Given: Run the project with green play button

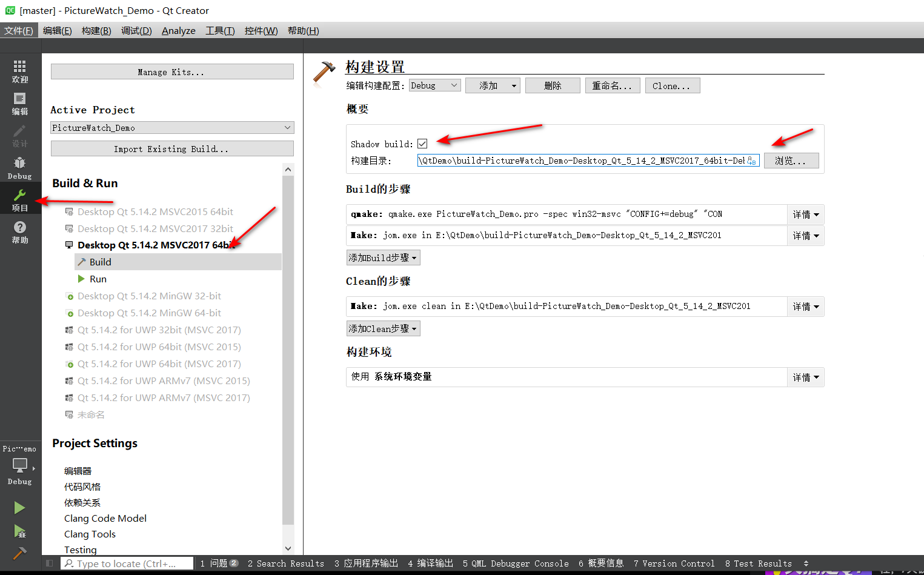Looking at the screenshot, I should [20, 508].
